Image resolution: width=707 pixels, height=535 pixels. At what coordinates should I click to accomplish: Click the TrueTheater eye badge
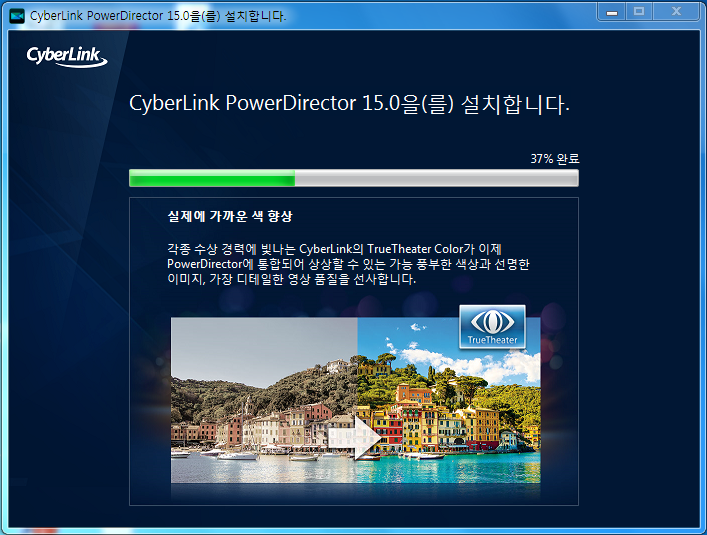tap(492, 327)
